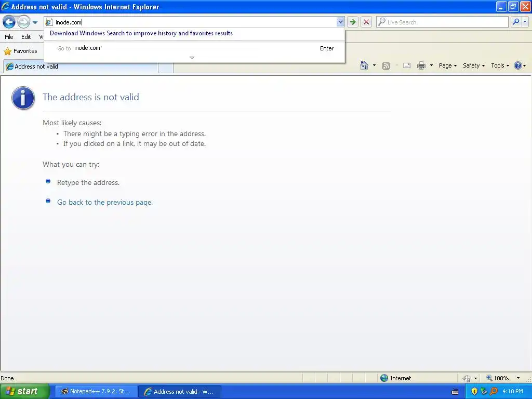Open the File menu
532x399 pixels.
click(x=9, y=37)
